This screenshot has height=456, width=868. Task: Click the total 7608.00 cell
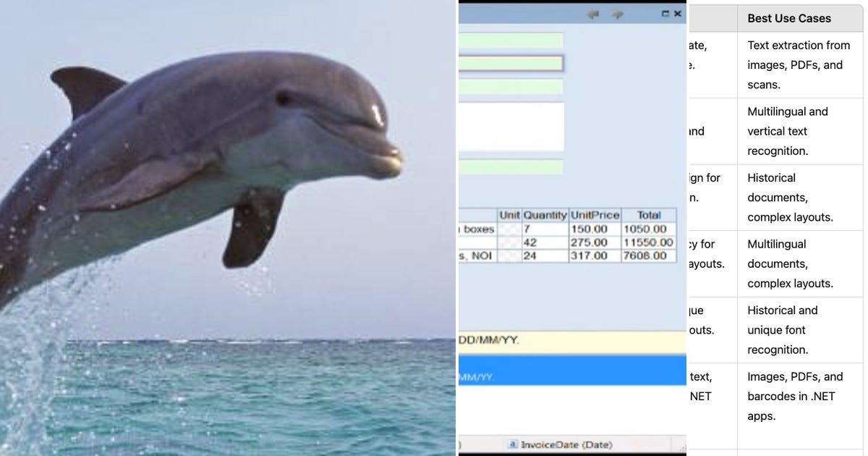[649, 256]
